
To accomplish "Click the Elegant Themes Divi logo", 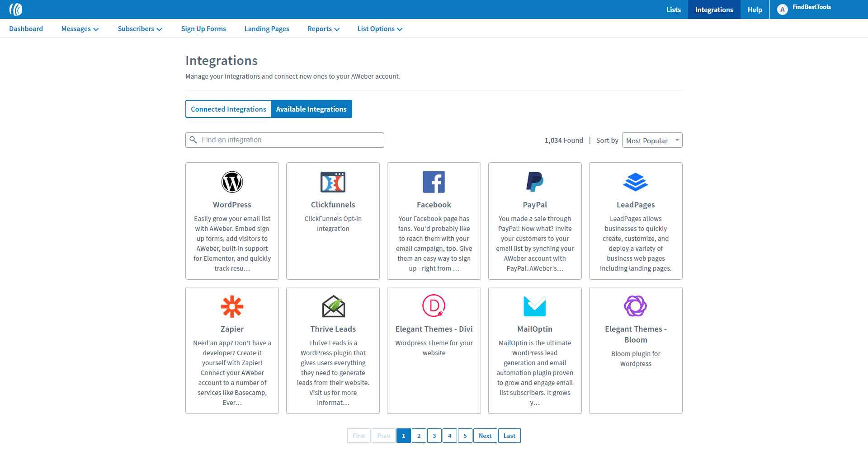I will pyautogui.click(x=434, y=306).
